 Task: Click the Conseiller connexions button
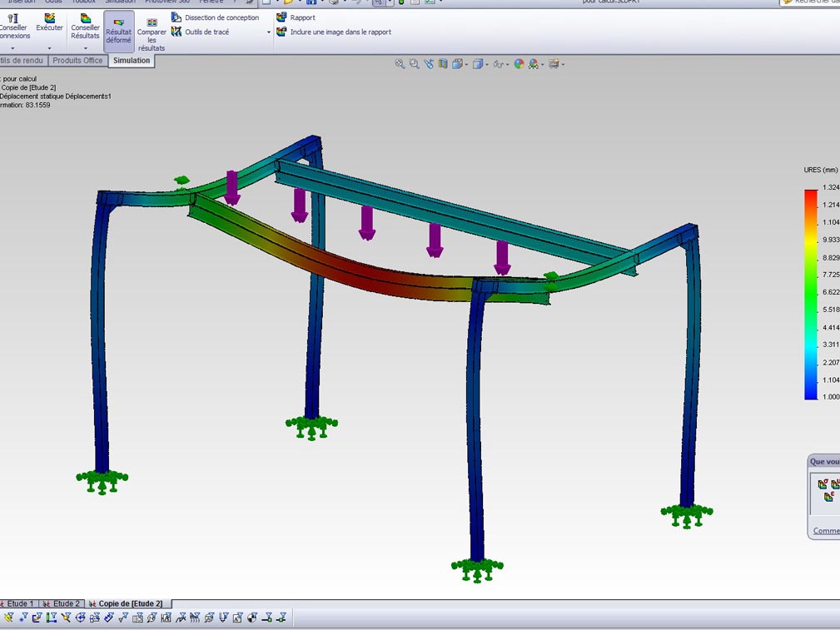[14, 27]
